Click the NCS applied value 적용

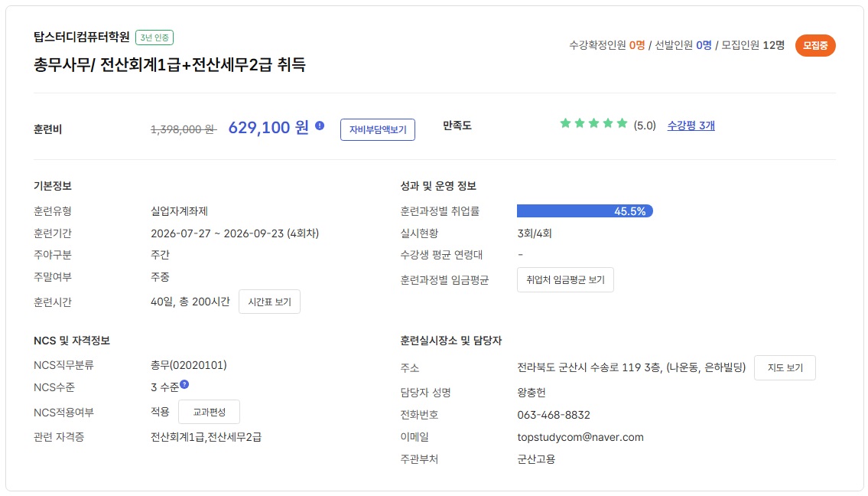[x=160, y=412]
